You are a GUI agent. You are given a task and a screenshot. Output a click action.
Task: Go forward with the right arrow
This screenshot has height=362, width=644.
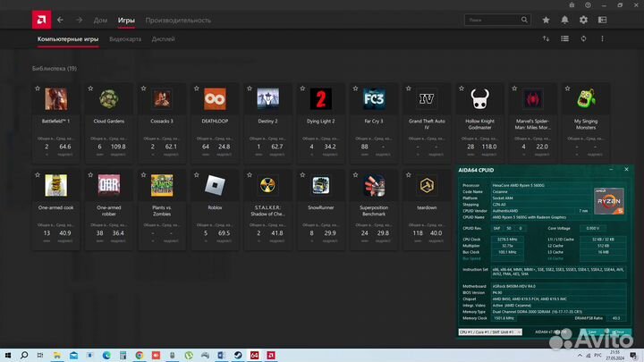click(79, 20)
